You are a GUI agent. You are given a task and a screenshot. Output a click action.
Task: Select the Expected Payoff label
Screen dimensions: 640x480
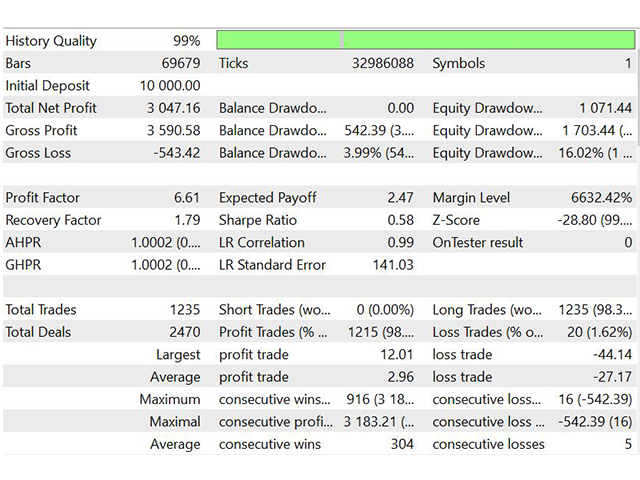click(x=267, y=198)
